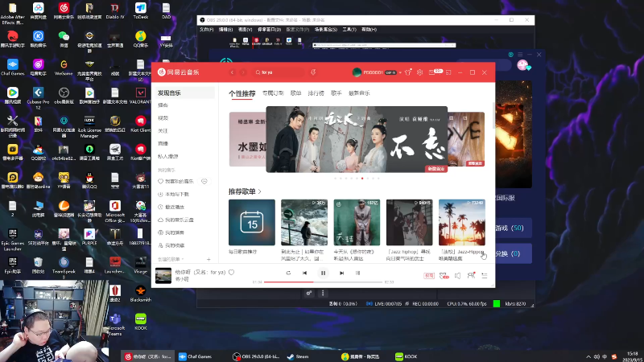
Task: Open OBS settings gear under scenes
Action: (309, 293)
